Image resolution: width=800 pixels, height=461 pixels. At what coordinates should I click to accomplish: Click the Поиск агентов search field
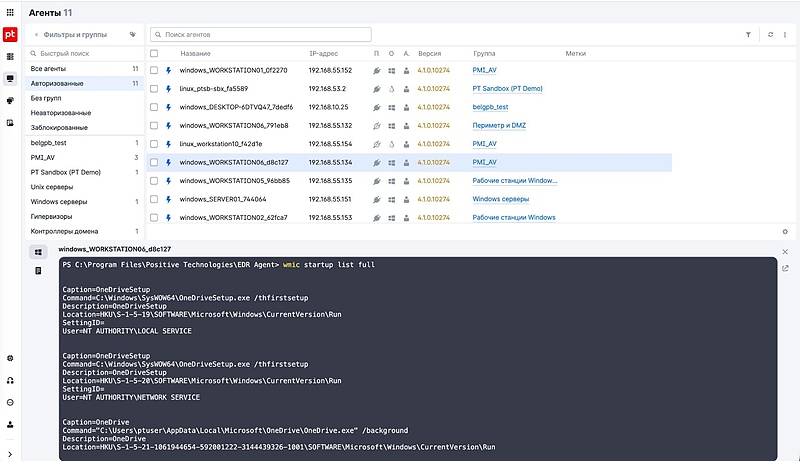point(260,34)
